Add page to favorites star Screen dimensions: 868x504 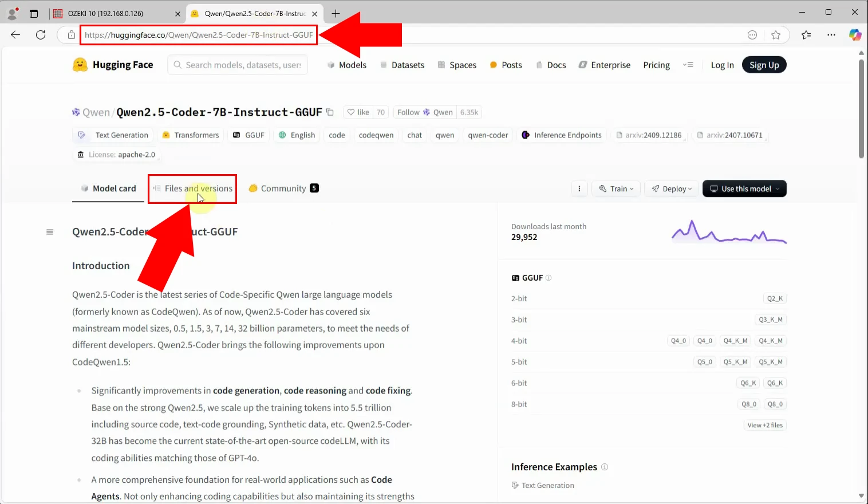pyautogui.click(x=776, y=35)
